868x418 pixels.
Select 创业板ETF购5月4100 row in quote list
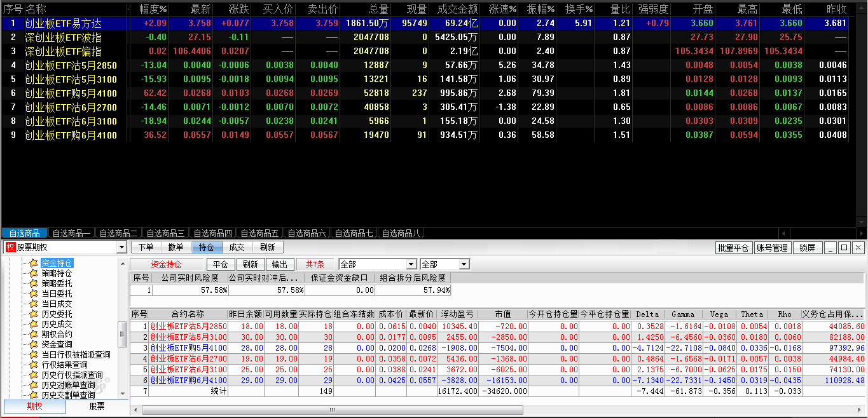[71, 93]
